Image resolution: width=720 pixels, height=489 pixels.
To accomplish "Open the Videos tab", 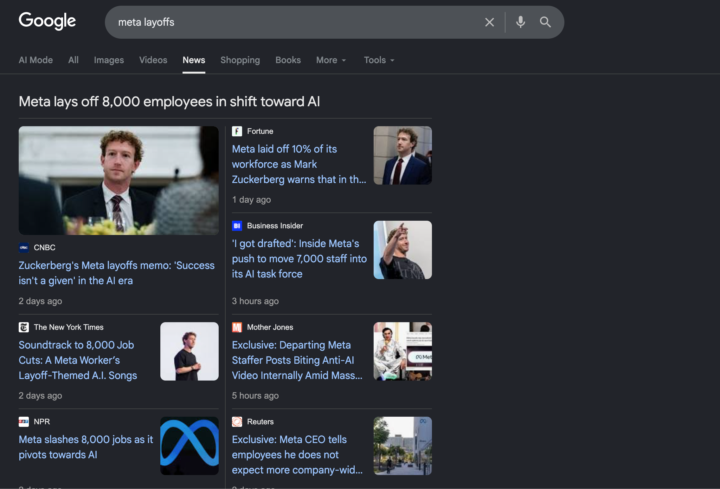I will (153, 60).
